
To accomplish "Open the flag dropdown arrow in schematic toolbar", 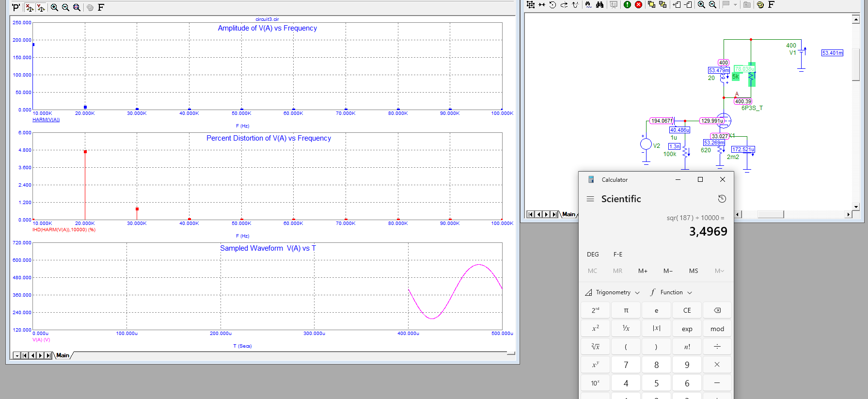I will coord(735,4).
